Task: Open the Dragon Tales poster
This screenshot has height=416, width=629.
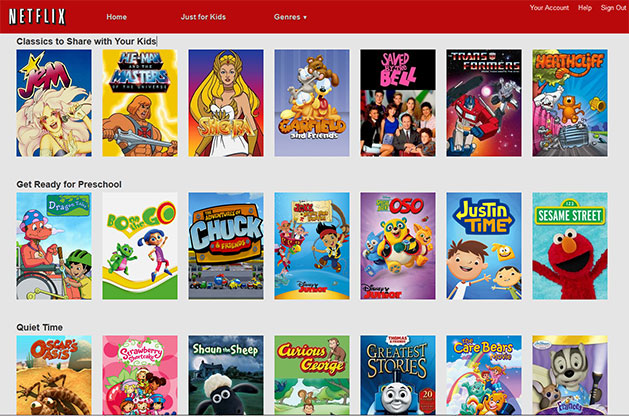Action: (54, 246)
